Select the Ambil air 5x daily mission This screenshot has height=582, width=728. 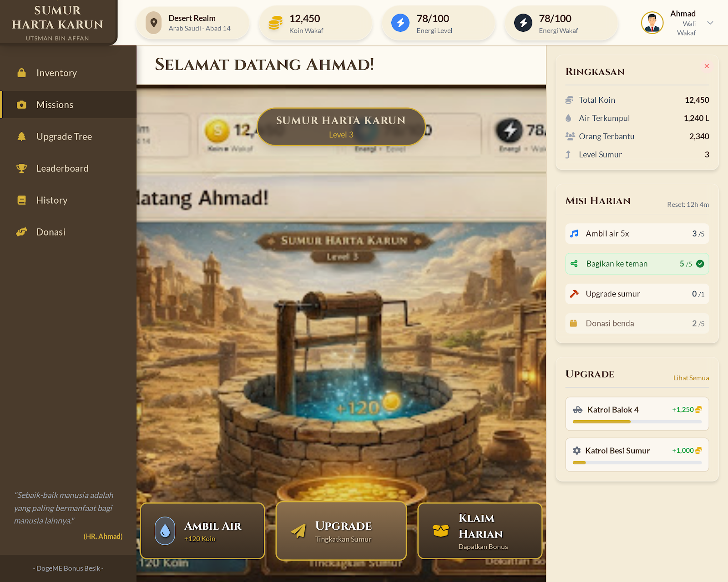click(637, 234)
